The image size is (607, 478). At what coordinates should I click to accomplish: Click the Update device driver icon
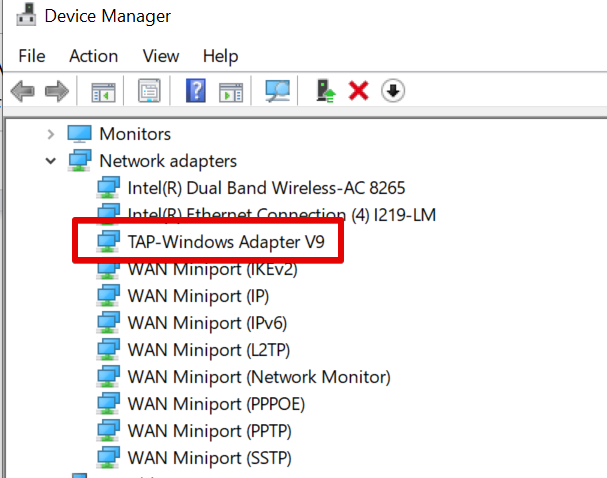[x=326, y=91]
